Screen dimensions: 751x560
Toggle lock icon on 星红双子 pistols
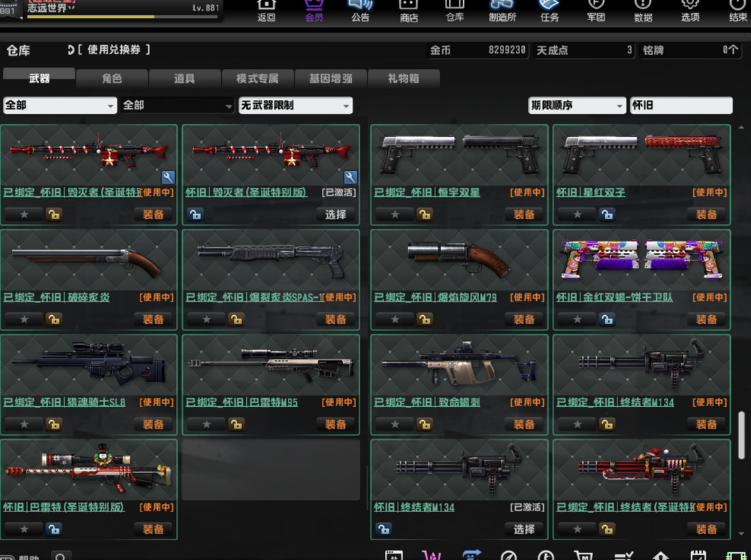[607, 214]
